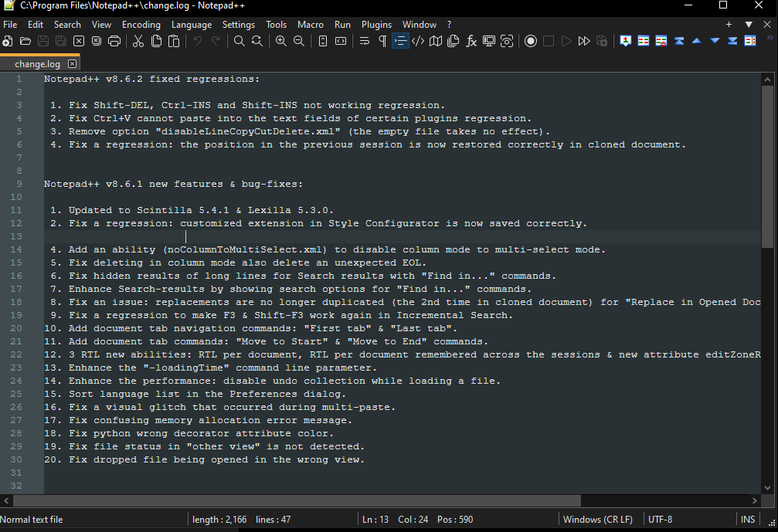Select the Zoom In toolbar icon

[280, 41]
